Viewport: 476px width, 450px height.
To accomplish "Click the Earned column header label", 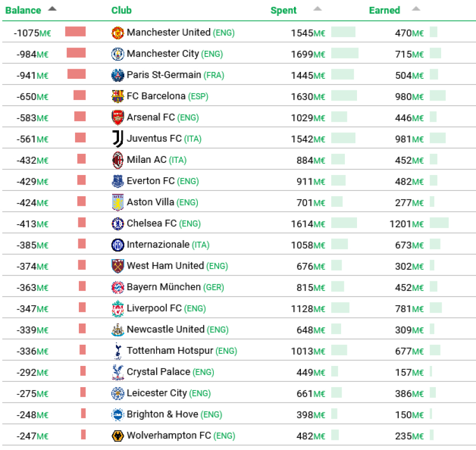I will tap(385, 11).
